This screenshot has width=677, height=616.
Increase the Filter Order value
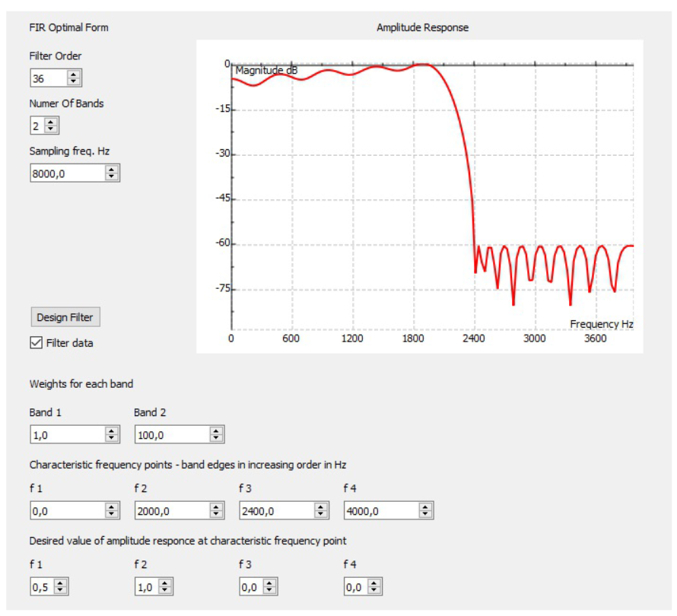tap(73, 75)
